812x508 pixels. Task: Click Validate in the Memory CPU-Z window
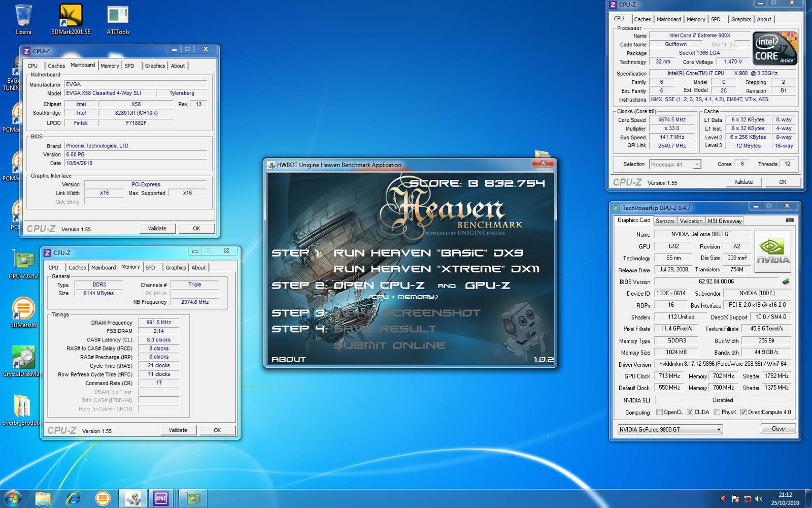(x=178, y=430)
